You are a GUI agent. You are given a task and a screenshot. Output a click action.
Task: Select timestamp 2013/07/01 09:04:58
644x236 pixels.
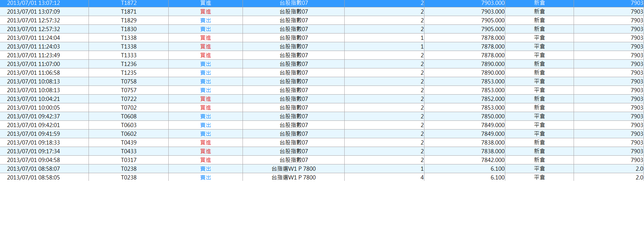click(x=33, y=160)
